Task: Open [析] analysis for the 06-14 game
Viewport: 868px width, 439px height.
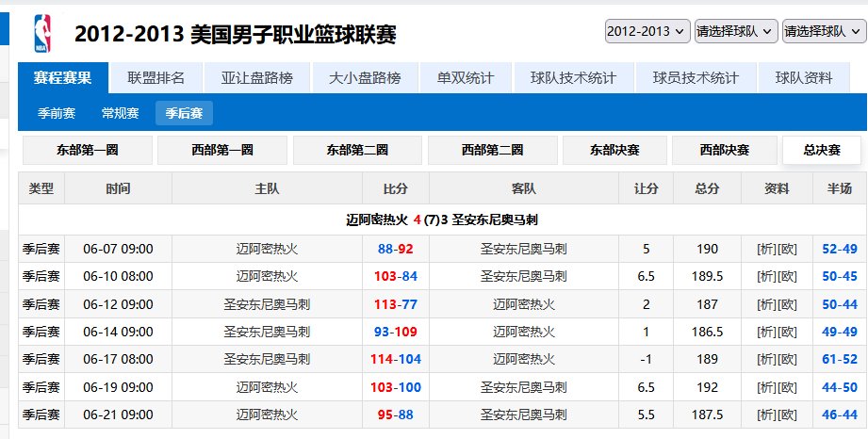Action: (x=767, y=332)
